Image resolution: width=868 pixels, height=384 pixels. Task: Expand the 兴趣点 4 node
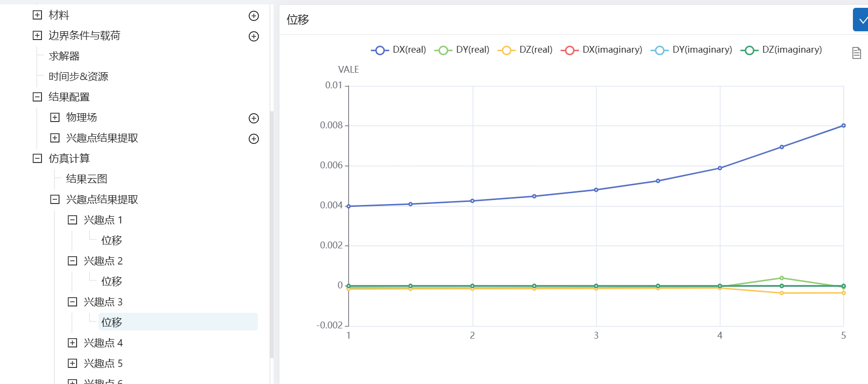pyautogui.click(x=73, y=343)
